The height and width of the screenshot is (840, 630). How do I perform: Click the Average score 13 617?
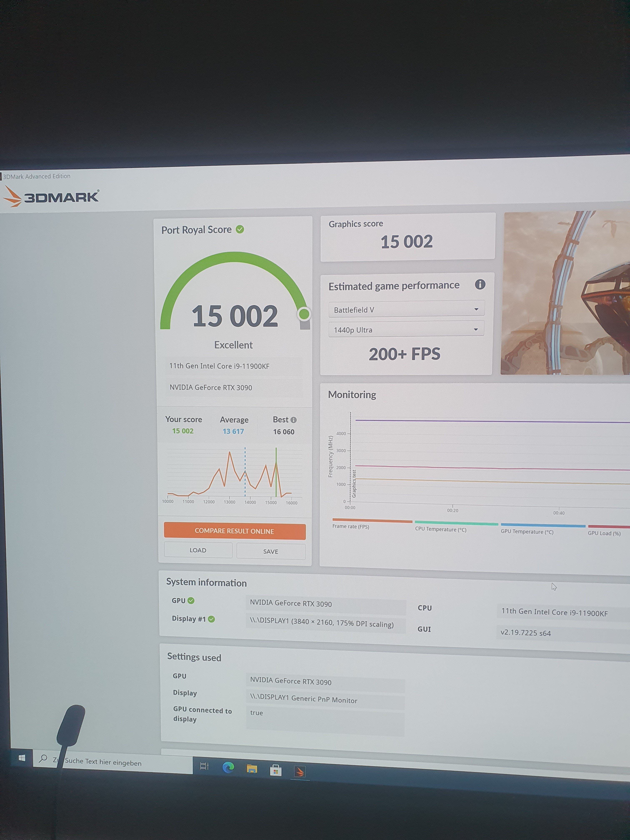click(233, 431)
